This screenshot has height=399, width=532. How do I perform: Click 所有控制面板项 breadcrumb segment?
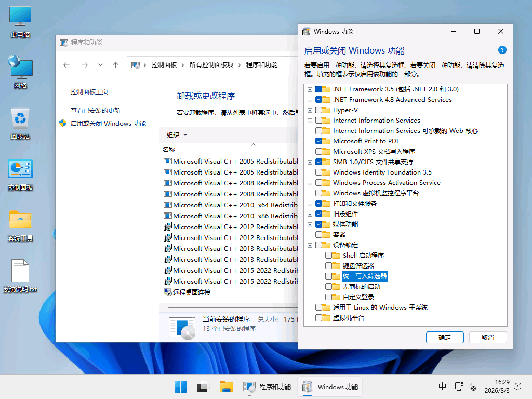pos(211,65)
